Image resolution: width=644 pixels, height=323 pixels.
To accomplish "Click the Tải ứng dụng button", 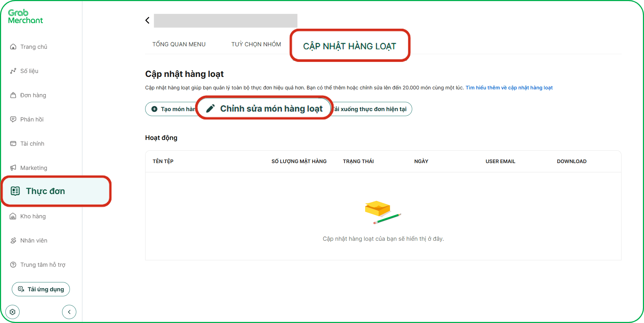I will [41, 289].
